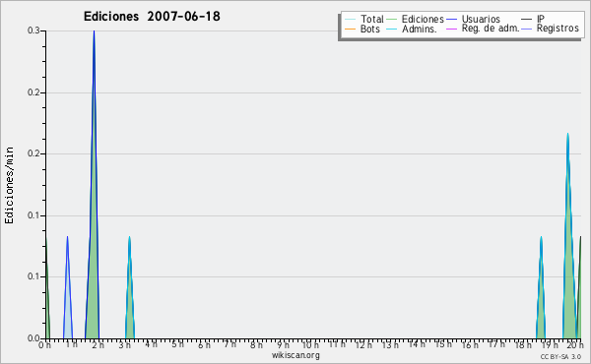Click the '8 h' x-axis label
Image resolution: width=591 pixels, height=364 pixels.
[256, 344]
